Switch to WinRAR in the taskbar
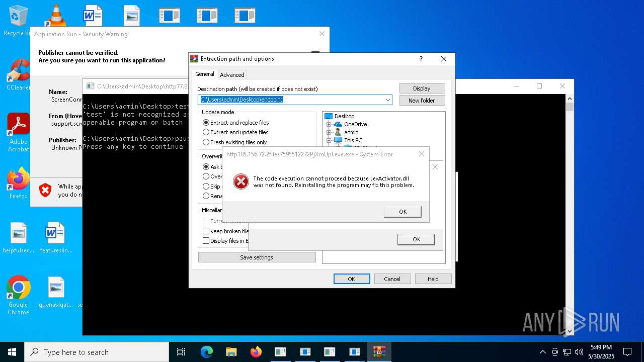The width and height of the screenshot is (644, 362). (x=379, y=352)
